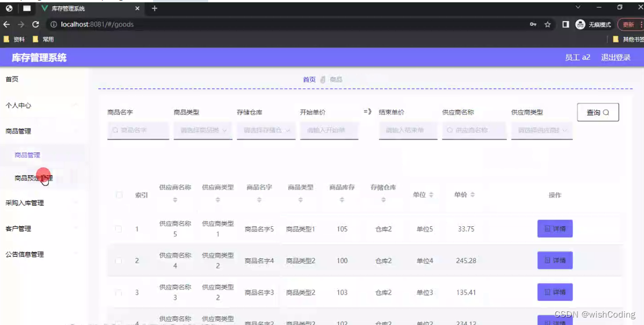
Task: Sort table by 商品名字 column
Action: click(259, 200)
